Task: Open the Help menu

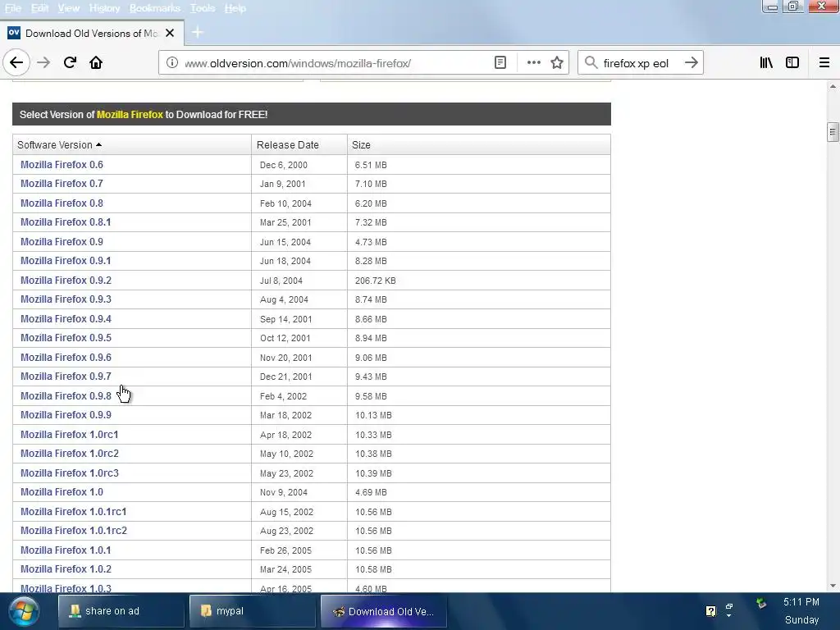Action: tap(235, 8)
